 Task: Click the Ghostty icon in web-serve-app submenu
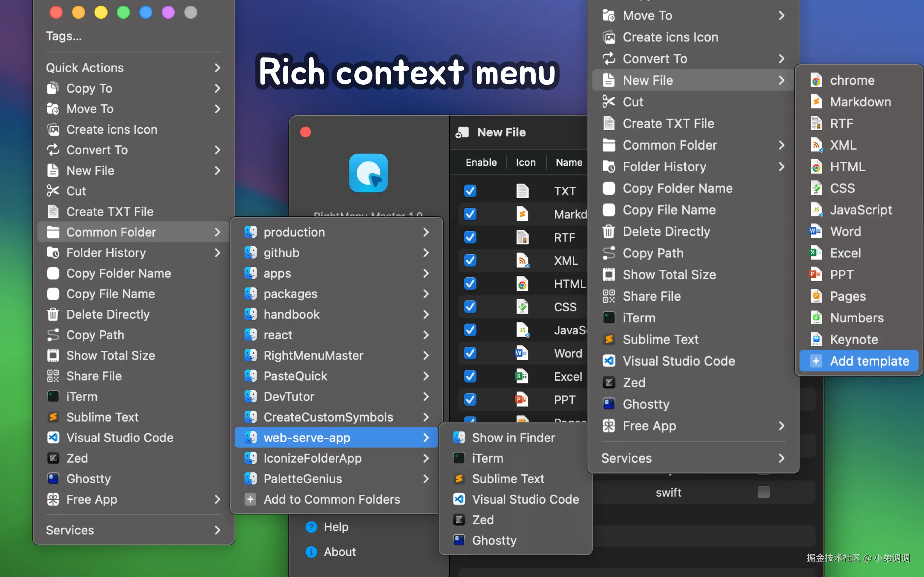point(458,540)
